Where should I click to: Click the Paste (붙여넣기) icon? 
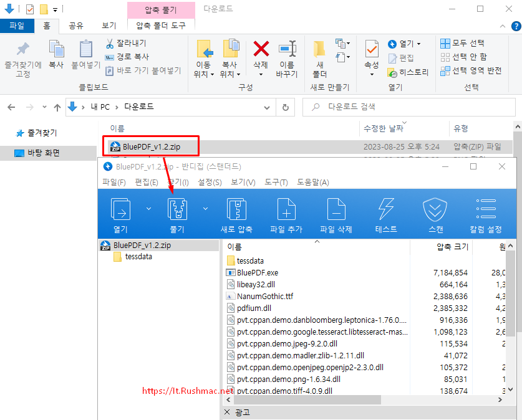[x=86, y=49]
